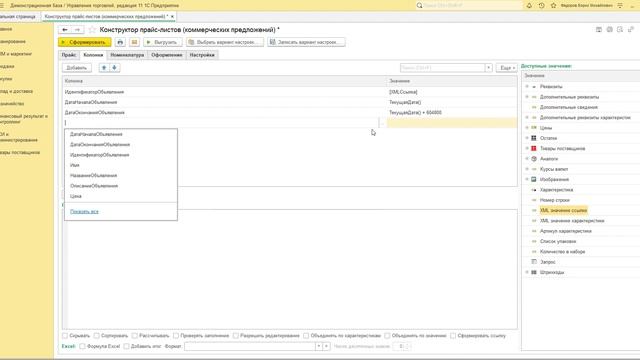
Task: Open the main hamburger menu
Action: (x=2, y=5)
